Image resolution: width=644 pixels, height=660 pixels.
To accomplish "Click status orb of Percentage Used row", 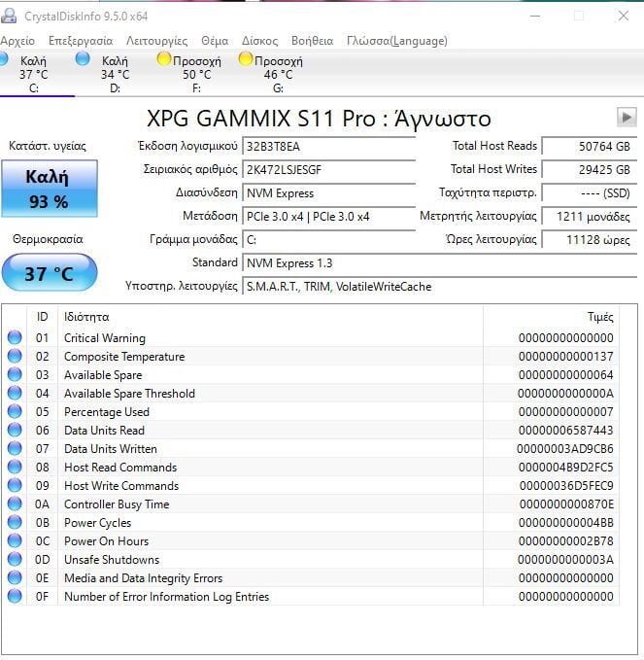I will coord(15,411).
